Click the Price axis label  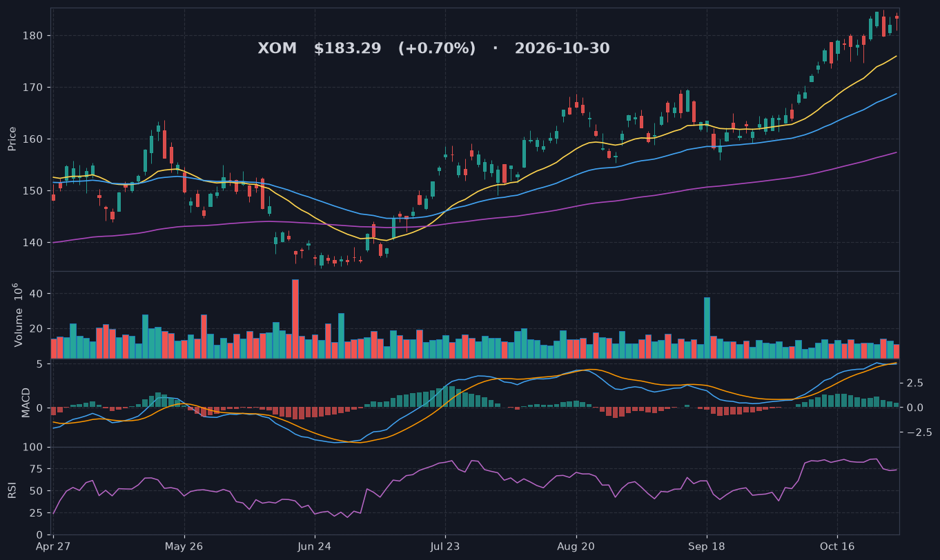(12, 139)
